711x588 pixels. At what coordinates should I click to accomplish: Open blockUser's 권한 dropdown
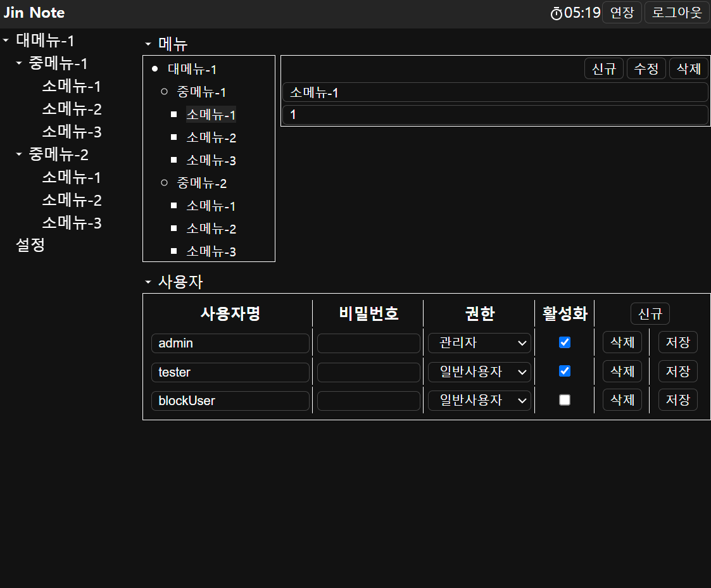479,400
